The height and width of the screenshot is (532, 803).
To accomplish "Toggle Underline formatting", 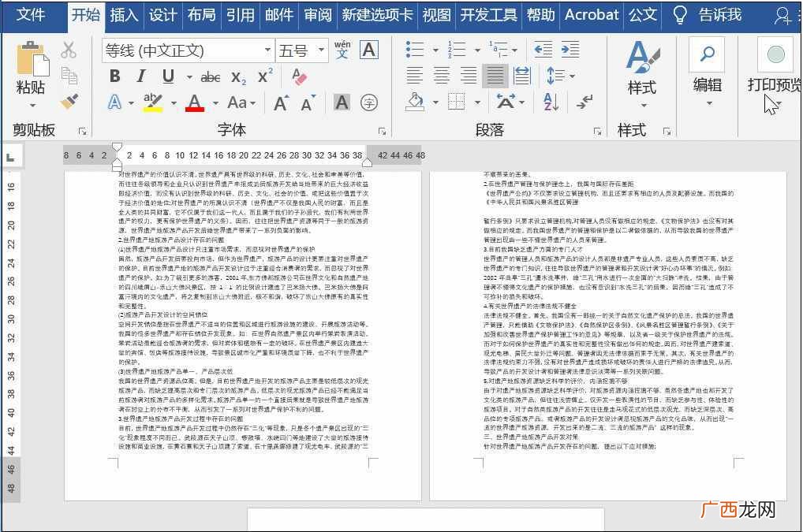I will (168, 76).
